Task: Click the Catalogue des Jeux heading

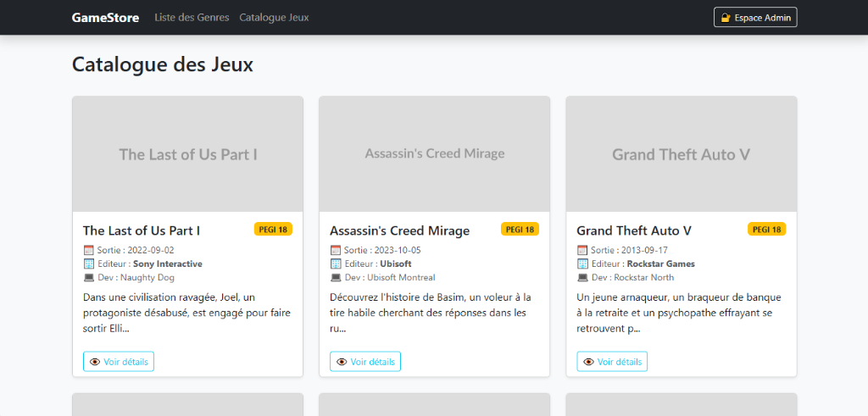Action: click(163, 64)
